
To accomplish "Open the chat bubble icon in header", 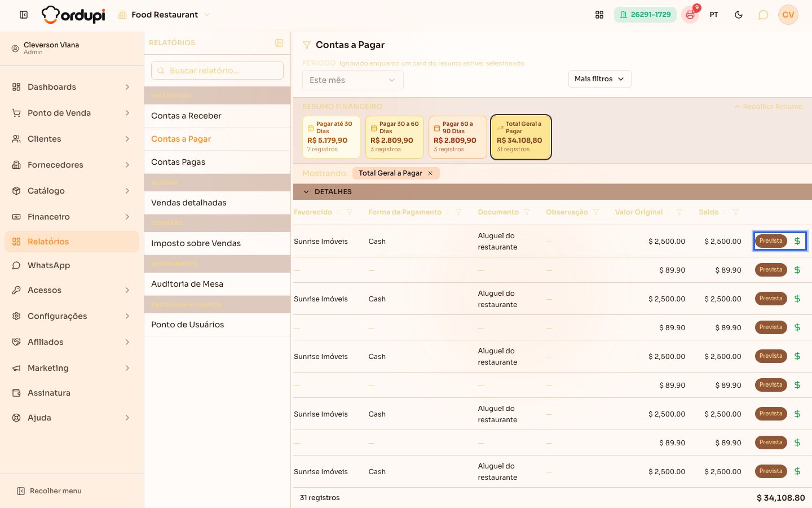I will [763, 15].
